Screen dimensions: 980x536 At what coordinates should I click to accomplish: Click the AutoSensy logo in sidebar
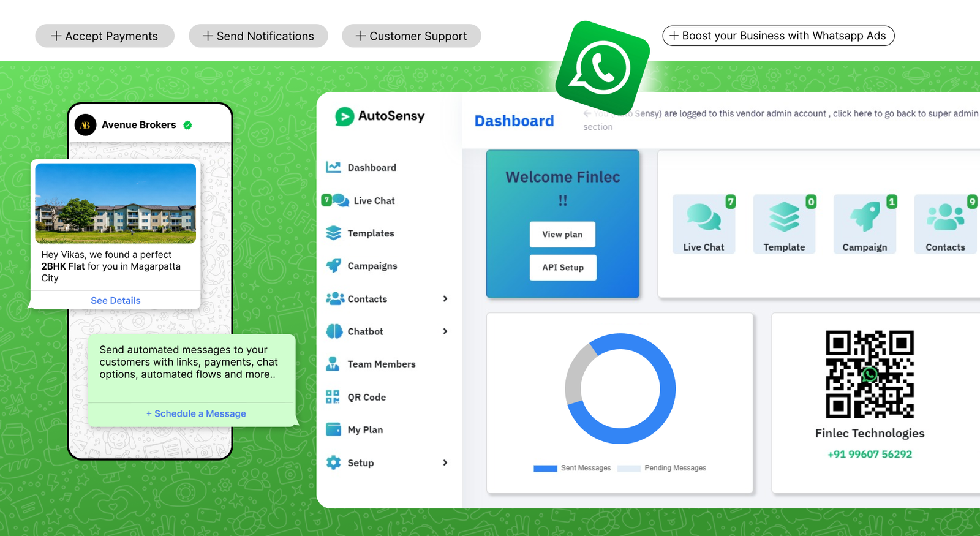[380, 116]
